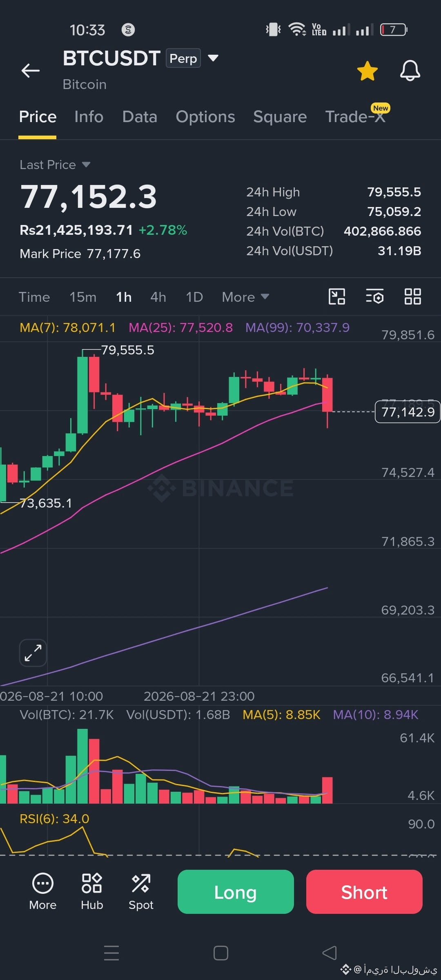The width and height of the screenshot is (441, 980).
Task: Open the price alert bell
Action: (410, 71)
